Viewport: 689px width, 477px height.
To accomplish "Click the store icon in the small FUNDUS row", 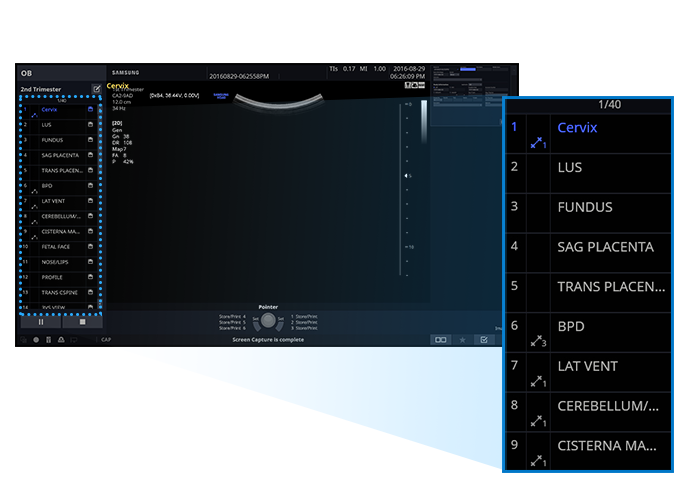I will [x=91, y=140].
